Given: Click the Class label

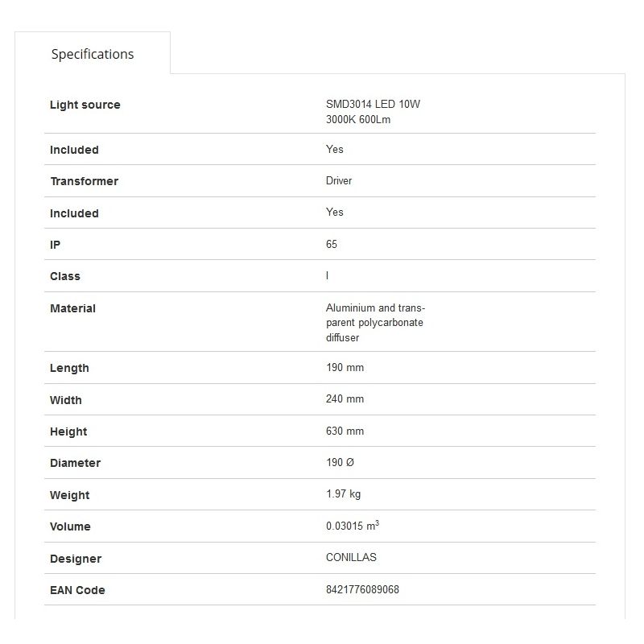Looking at the screenshot, I should 65,276.
